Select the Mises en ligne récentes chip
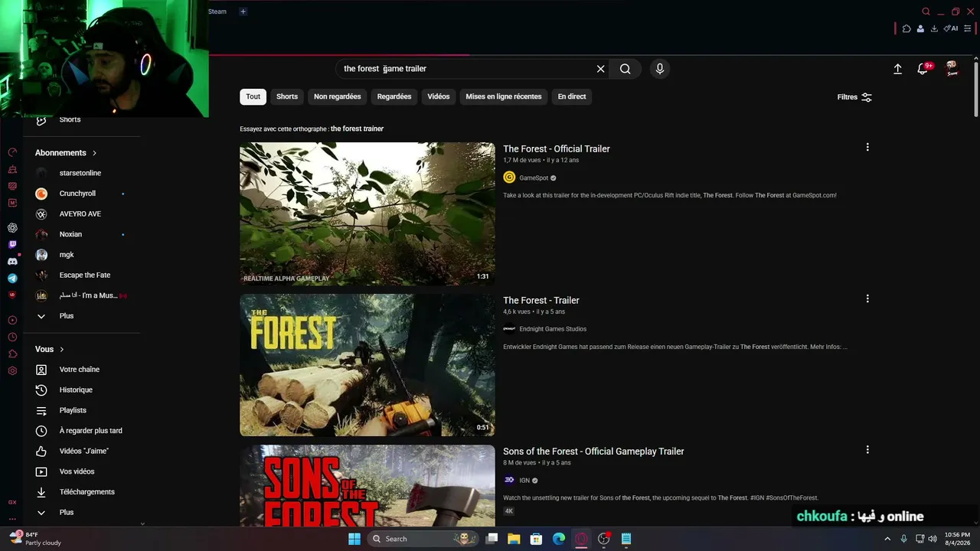This screenshot has height=551, width=980. (504, 96)
